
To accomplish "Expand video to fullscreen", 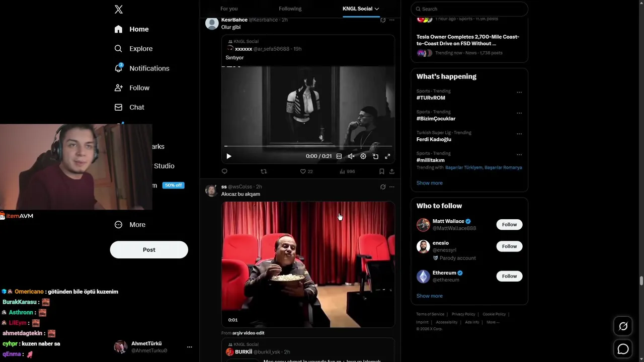I will pos(387,156).
